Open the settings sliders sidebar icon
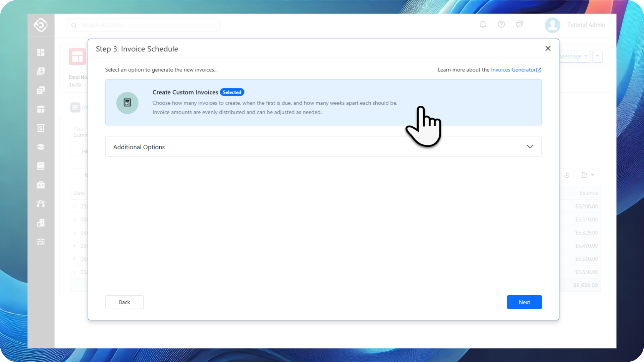 [x=41, y=242]
